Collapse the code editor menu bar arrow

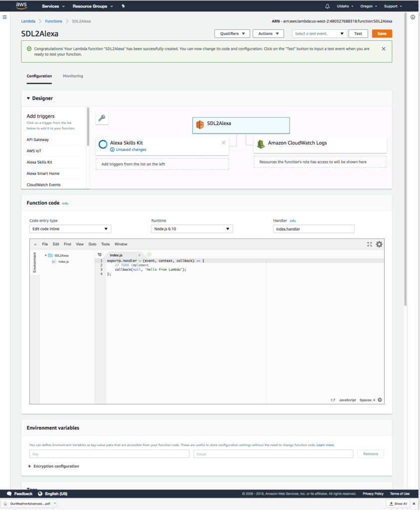tap(35, 244)
